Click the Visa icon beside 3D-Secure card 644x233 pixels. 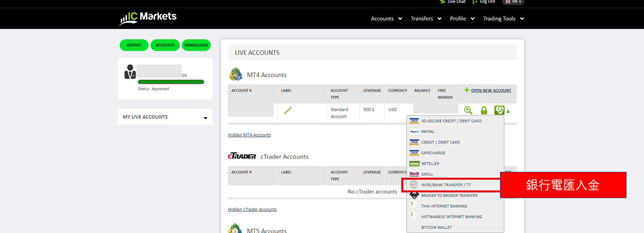[414, 121]
